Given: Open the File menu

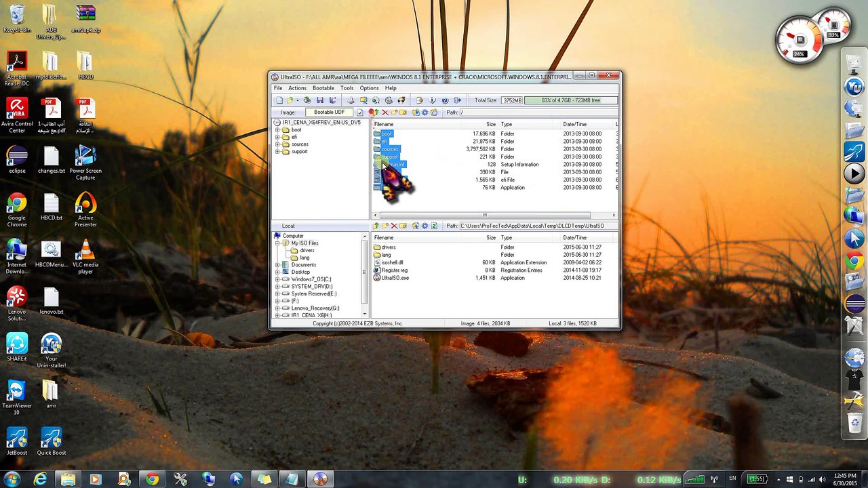Looking at the screenshot, I should click(278, 88).
